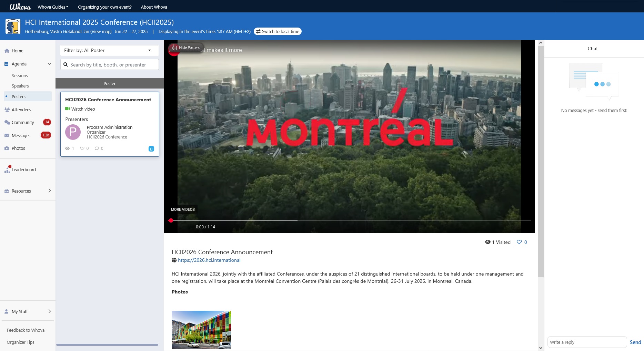Click the Community badge showing 14
Screen dimensions: 644x351
click(x=47, y=122)
